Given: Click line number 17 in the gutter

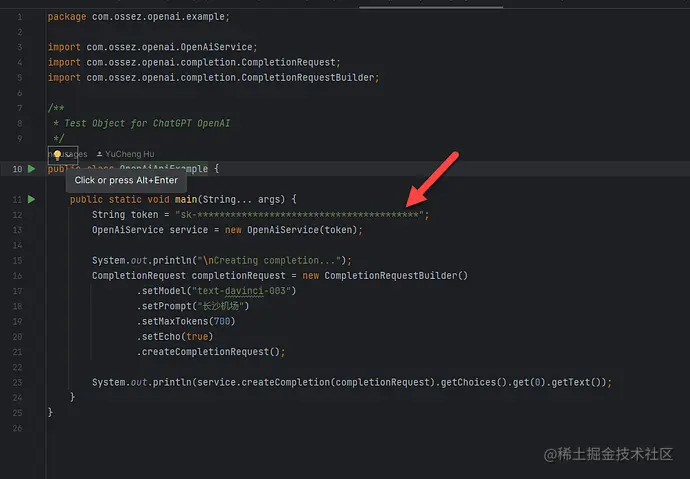Looking at the screenshot, I should (17, 291).
